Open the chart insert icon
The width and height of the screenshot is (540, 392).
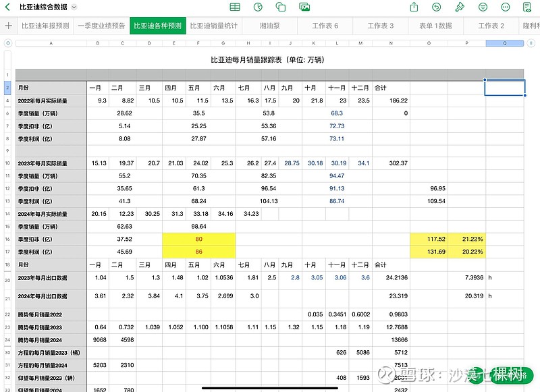[258, 7]
